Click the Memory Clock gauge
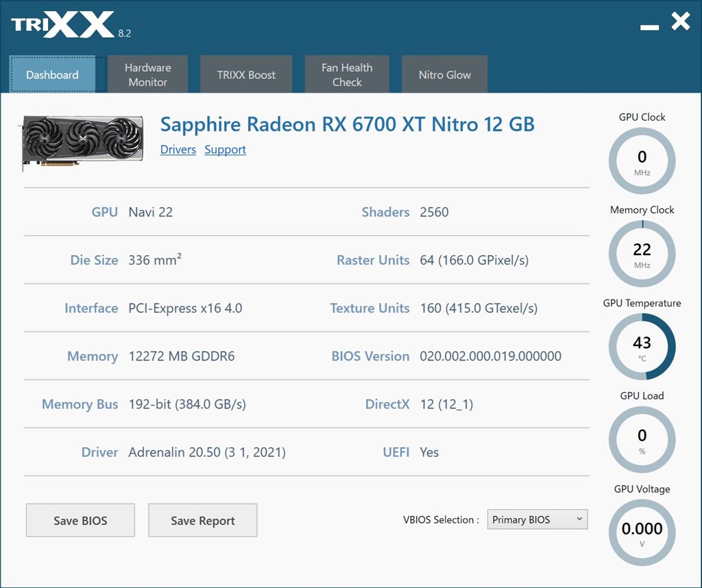Viewport: 702px width, 588px height. 642,254
